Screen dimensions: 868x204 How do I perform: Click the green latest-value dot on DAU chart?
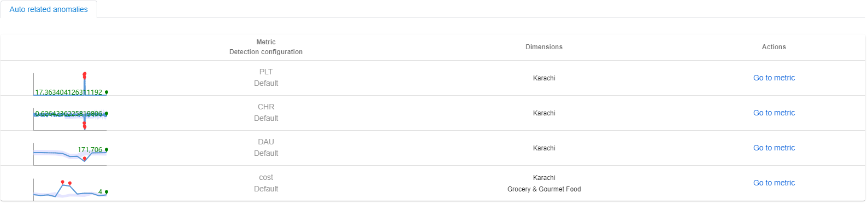tap(107, 149)
